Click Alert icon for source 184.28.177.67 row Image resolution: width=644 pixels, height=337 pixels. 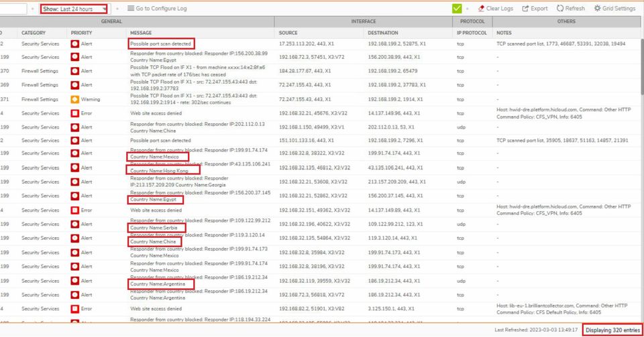74,71
